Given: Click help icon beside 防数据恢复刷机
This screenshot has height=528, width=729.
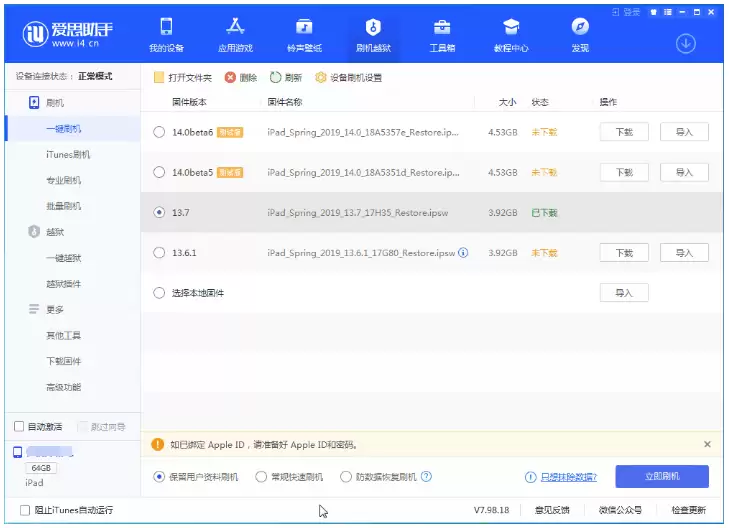Looking at the screenshot, I should pos(426,476).
